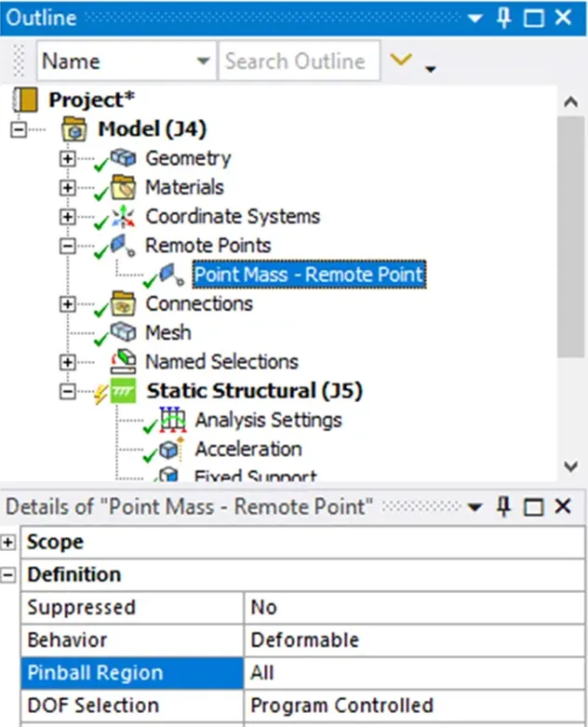Click the yellow filter chevron in Outline toolbar

click(401, 60)
